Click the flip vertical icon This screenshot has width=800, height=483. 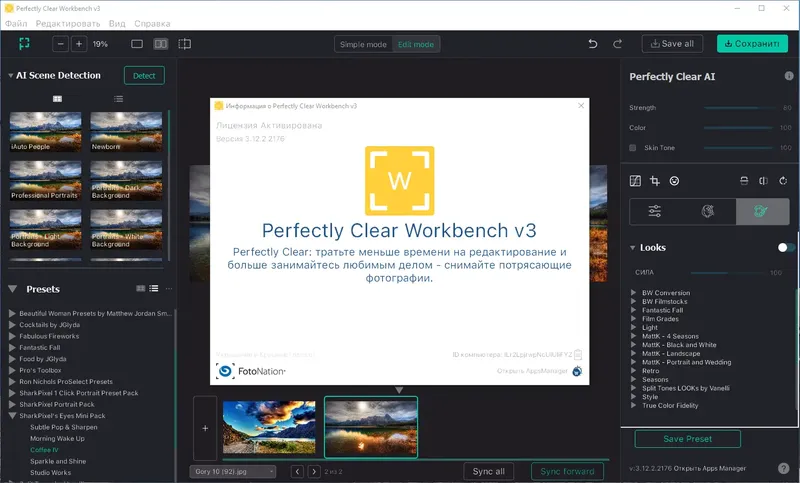(744, 181)
